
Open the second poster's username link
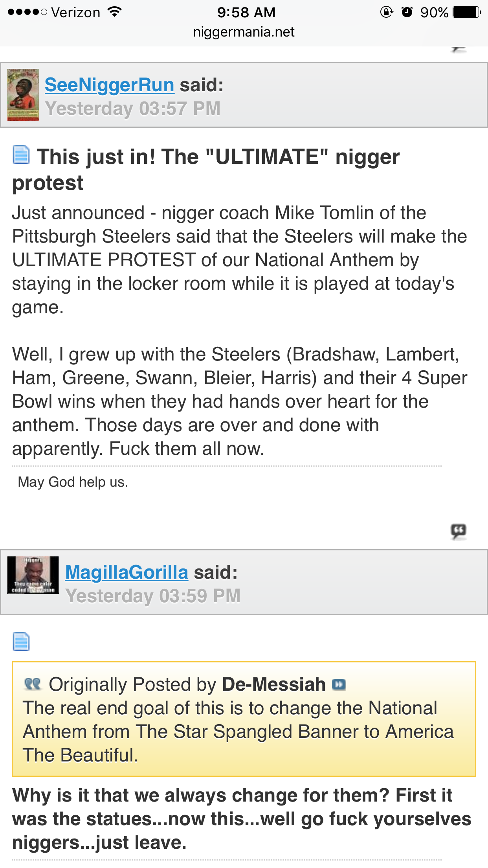pyautogui.click(x=127, y=572)
